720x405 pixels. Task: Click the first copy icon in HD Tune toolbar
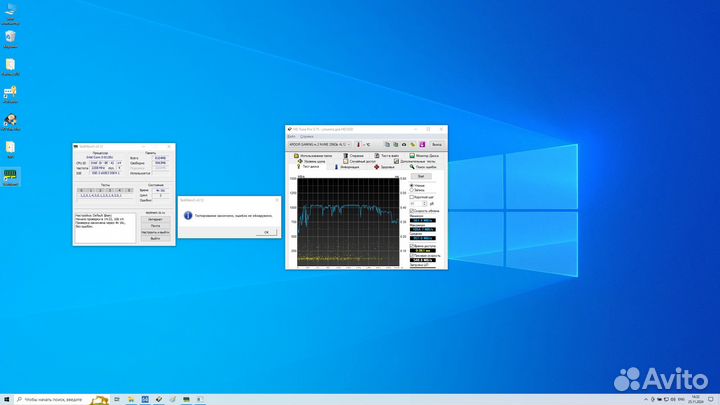[387, 145]
